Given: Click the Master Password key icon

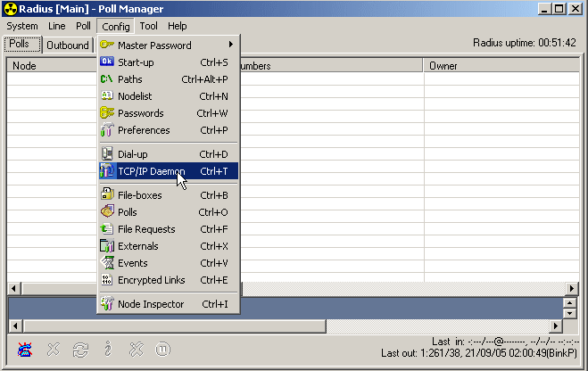Looking at the screenshot, I should pos(107,45).
